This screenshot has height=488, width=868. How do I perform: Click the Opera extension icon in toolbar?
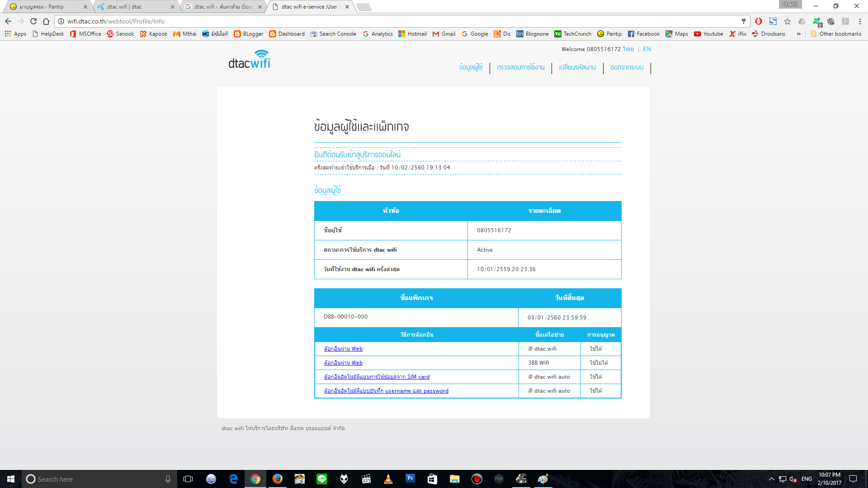[x=759, y=21]
